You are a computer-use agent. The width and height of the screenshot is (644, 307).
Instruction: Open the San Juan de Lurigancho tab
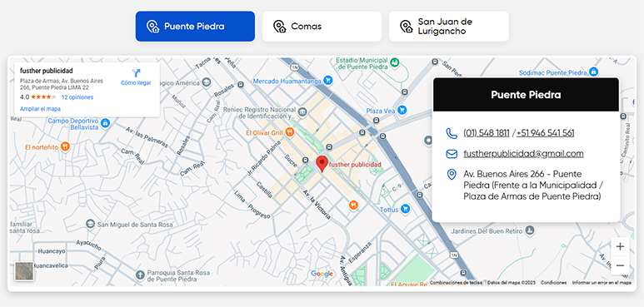(449, 27)
